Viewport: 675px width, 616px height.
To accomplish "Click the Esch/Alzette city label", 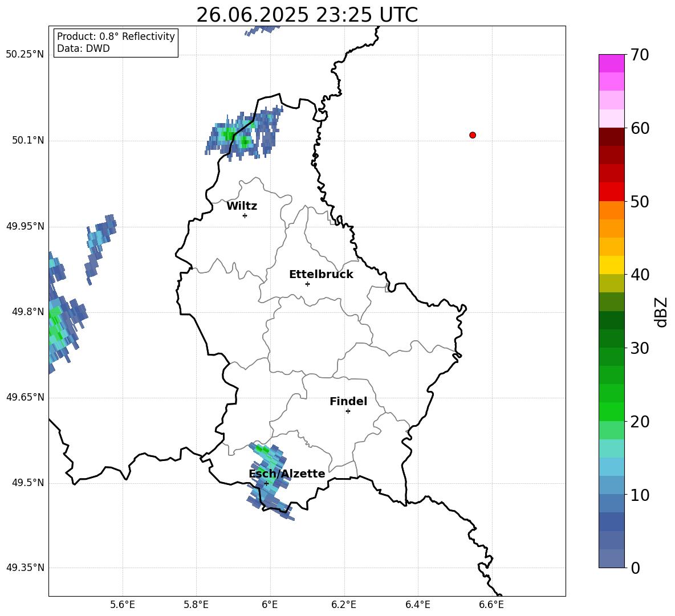I will tap(287, 474).
